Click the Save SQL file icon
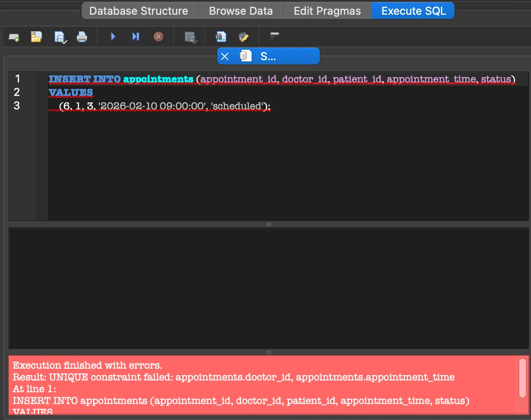This screenshot has width=531, height=420. tap(60, 37)
